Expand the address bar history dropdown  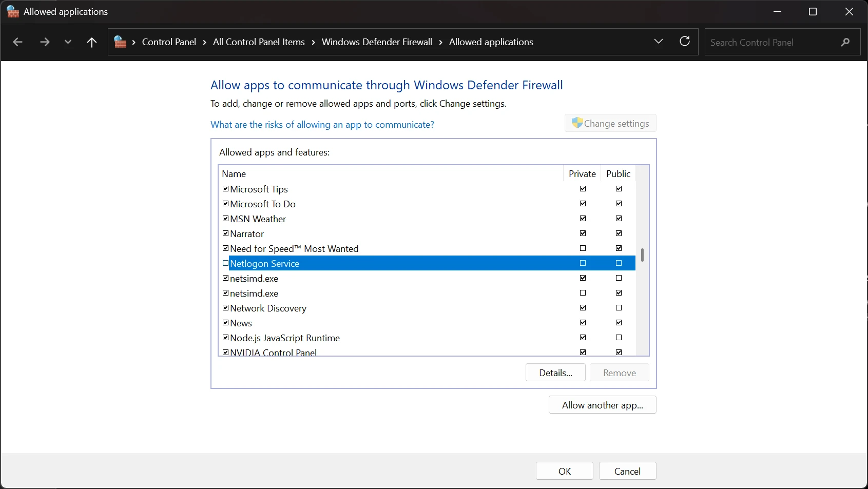(x=659, y=42)
